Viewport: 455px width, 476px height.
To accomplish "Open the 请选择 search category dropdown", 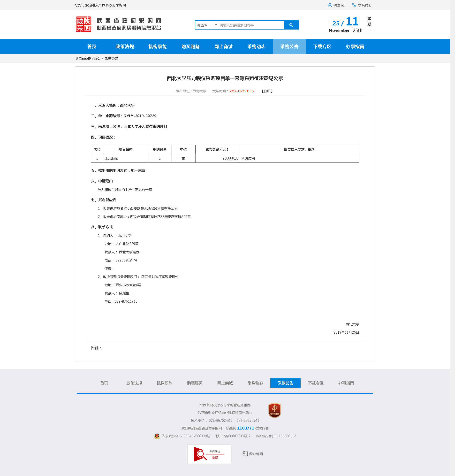I will (206, 25).
